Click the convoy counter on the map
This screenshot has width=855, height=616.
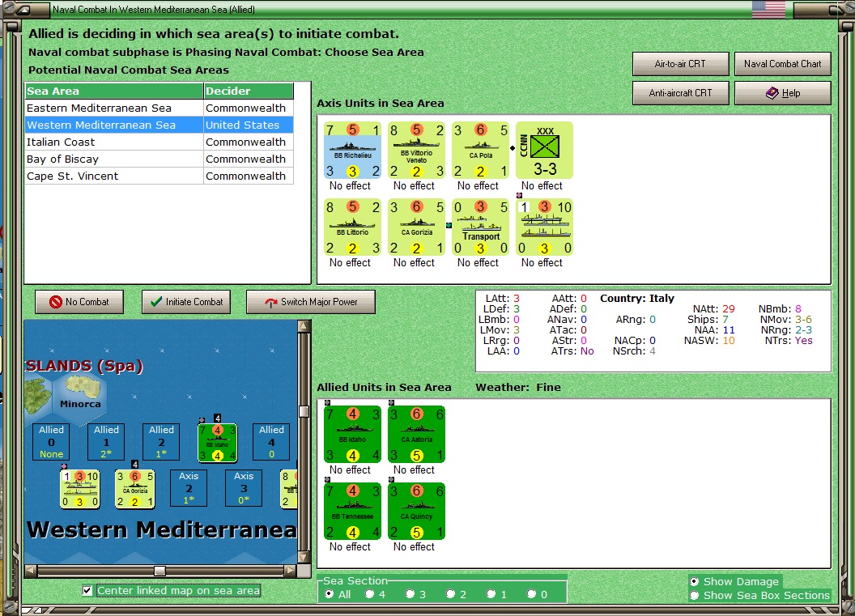click(79, 489)
